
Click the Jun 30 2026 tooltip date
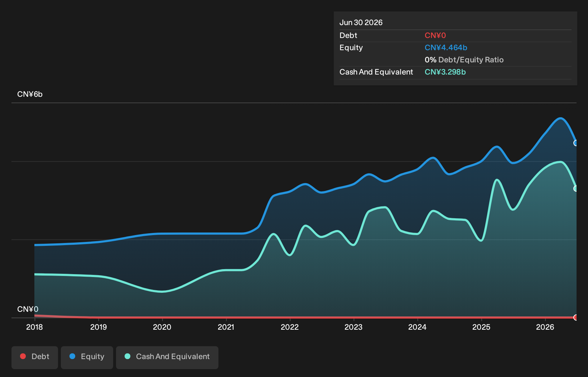361,23
